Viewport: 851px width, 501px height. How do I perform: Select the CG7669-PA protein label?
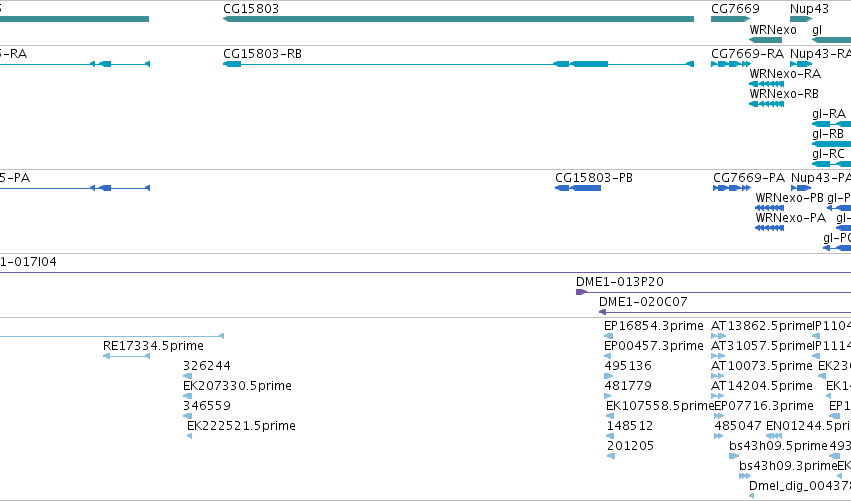click(749, 178)
